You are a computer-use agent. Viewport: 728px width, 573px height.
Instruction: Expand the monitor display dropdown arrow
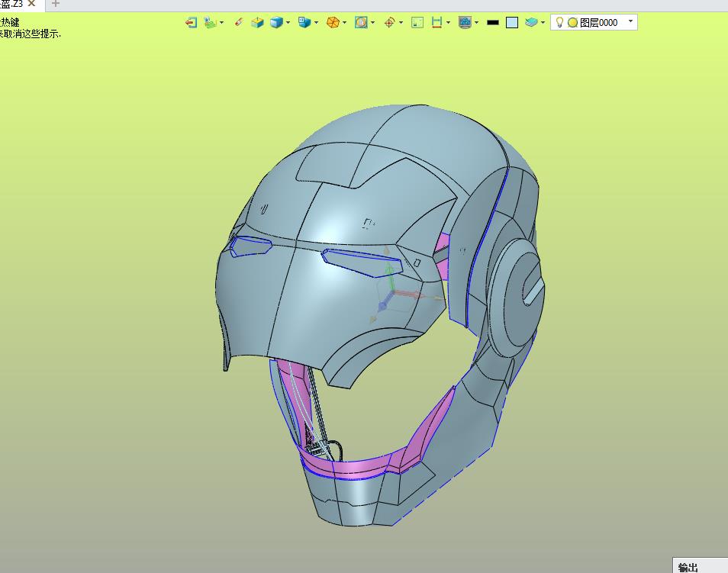click(476, 22)
